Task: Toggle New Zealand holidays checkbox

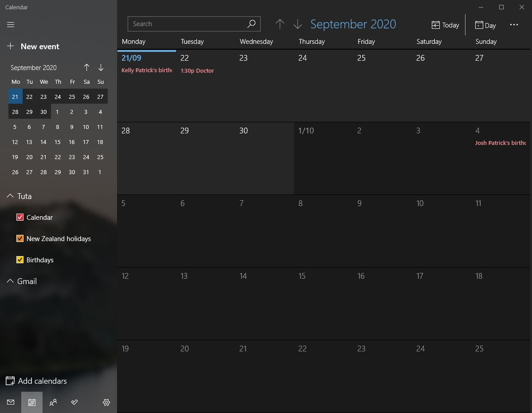Action: pos(20,238)
